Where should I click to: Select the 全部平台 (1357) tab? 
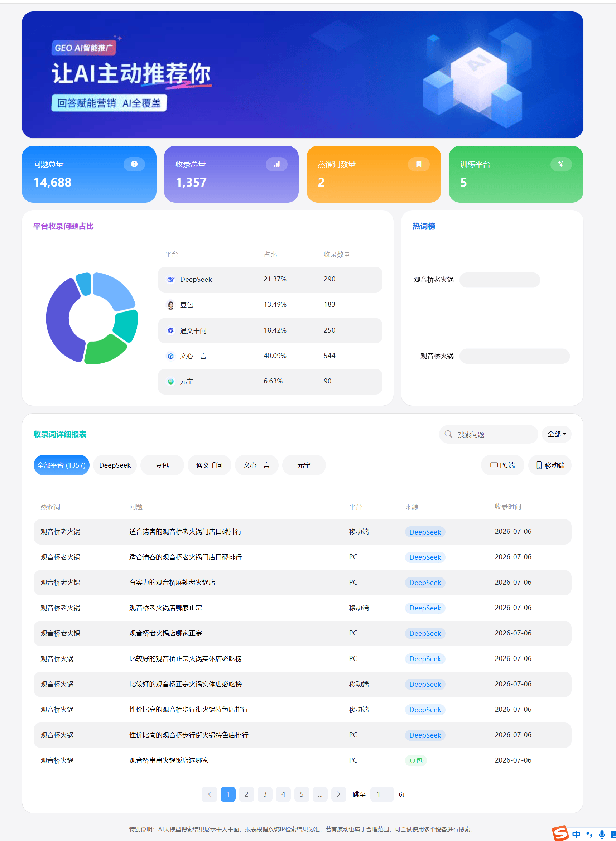[62, 465]
